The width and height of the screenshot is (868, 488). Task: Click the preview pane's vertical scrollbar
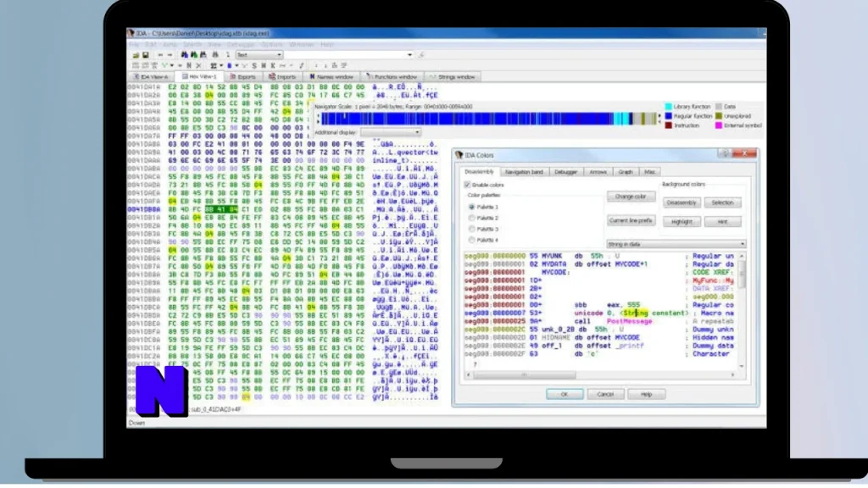[742, 311]
